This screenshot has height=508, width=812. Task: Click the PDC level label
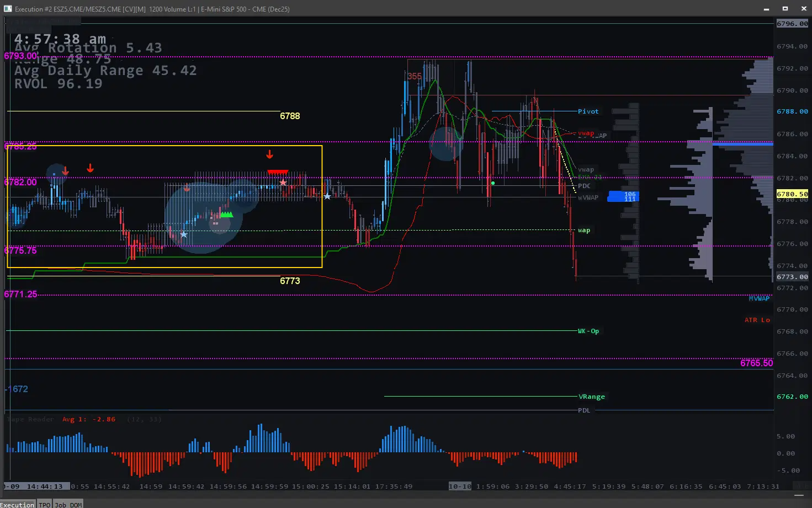(x=584, y=186)
